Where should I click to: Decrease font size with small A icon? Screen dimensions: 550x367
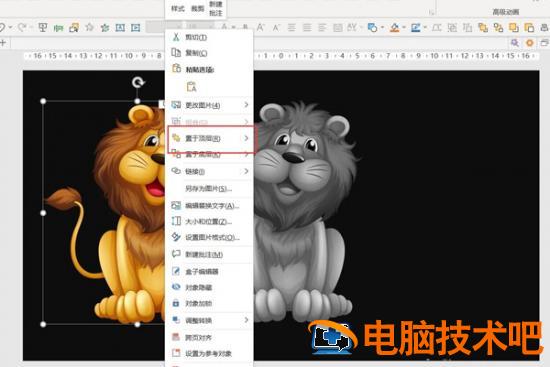click(x=276, y=27)
